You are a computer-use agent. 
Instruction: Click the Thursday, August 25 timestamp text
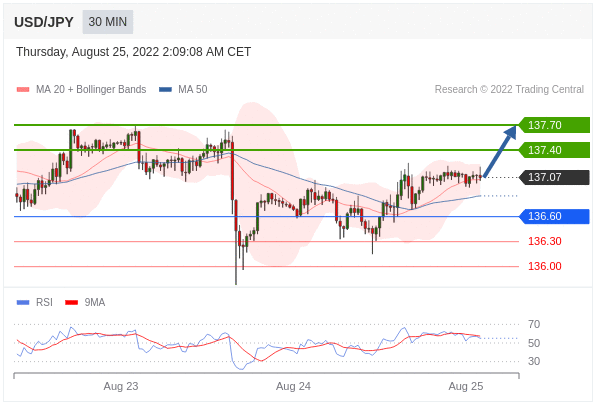pyautogui.click(x=133, y=52)
